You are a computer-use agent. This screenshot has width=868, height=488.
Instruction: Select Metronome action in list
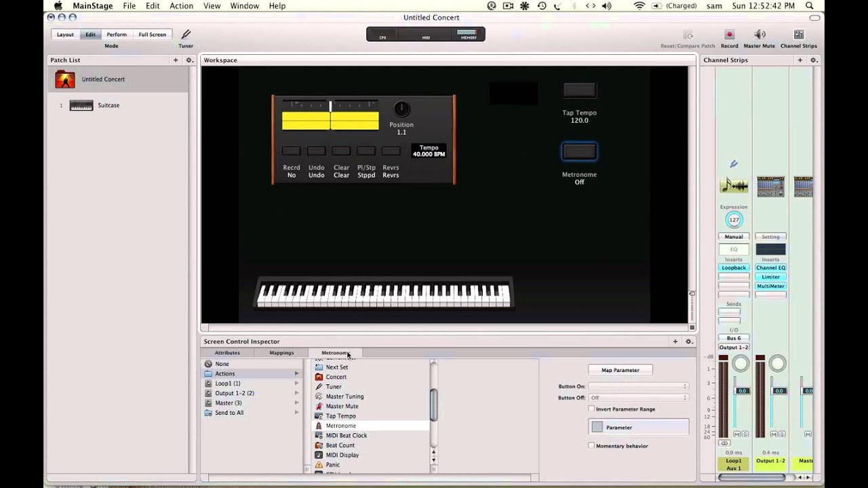pyautogui.click(x=370, y=426)
